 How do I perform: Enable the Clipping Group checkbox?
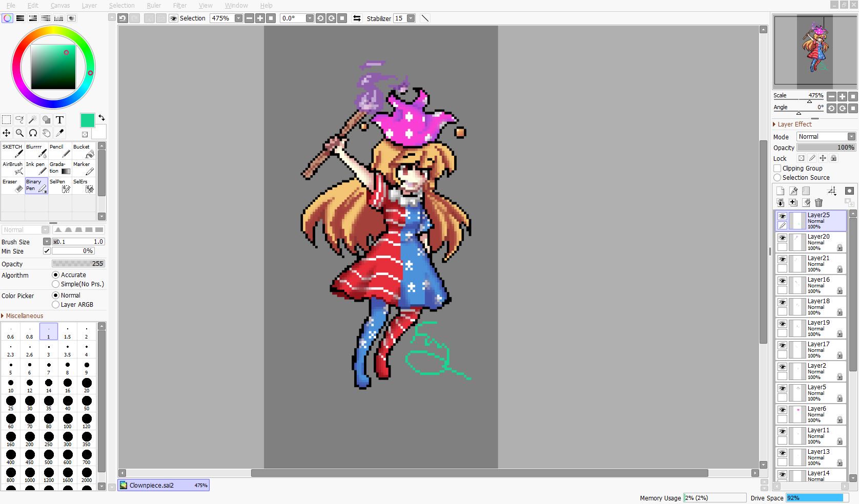tap(777, 168)
